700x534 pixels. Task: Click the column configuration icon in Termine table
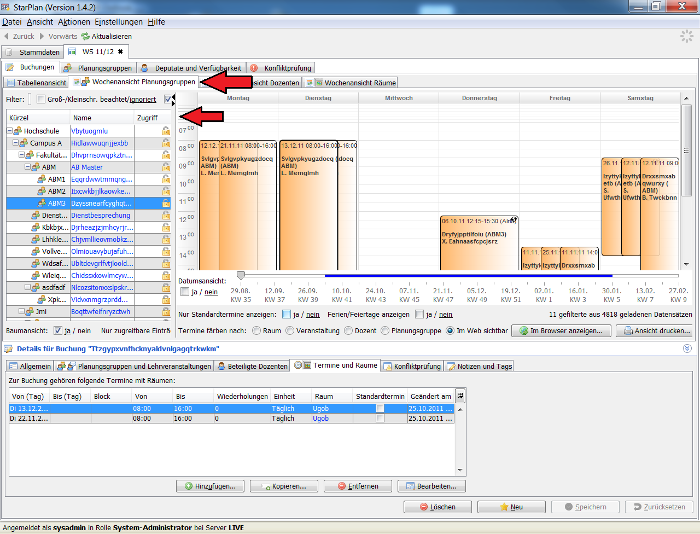pyautogui.click(x=460, y=396)
